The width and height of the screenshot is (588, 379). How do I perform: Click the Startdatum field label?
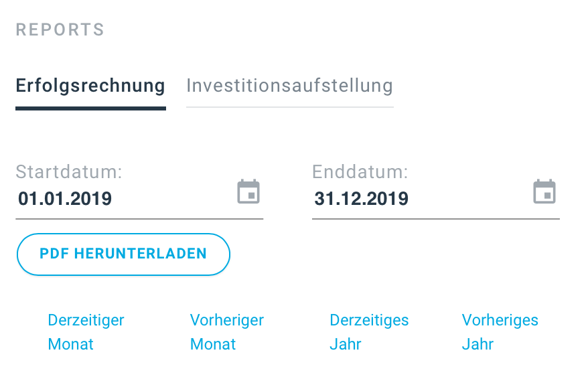(x=69, y=172)
